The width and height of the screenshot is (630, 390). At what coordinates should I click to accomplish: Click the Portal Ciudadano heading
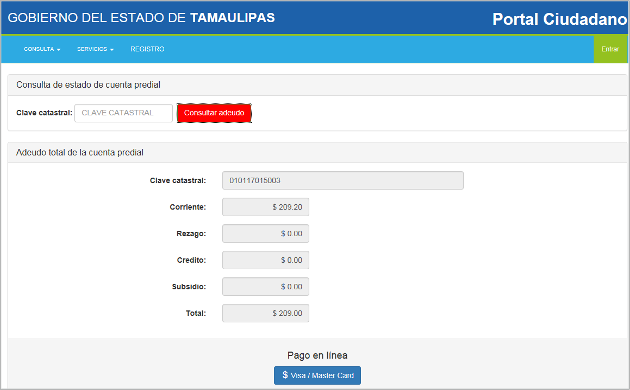559,19
